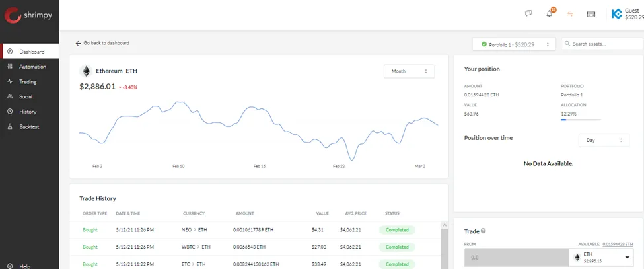This screenshot has width=644, height=269.
Task: Click the Trading pulse icon
Action: click(x=10, y=82)
